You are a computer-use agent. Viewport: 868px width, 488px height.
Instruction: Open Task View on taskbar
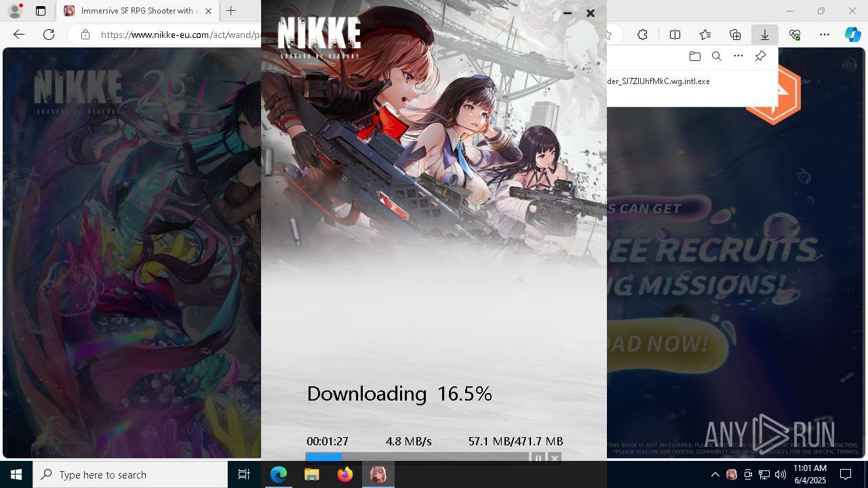(244, 474)
